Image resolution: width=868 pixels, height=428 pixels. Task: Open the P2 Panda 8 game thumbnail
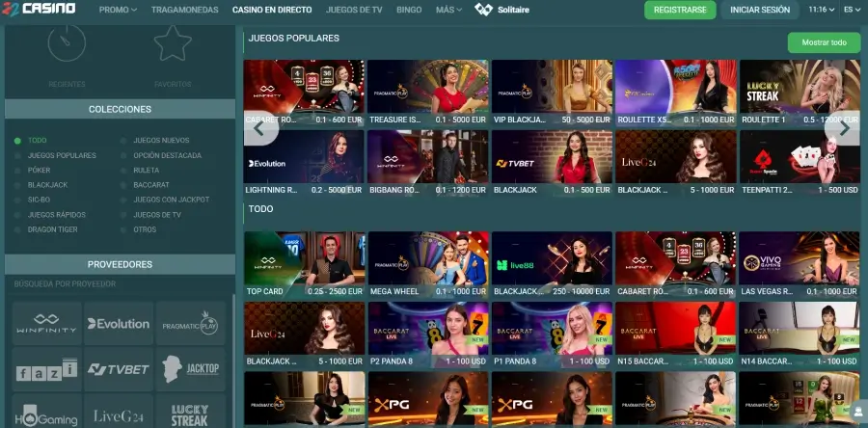coord(428,328)
